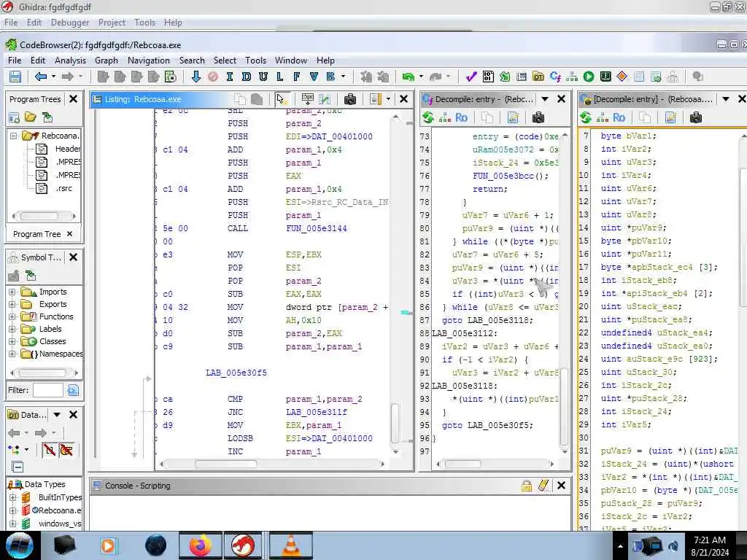Expand the BuiltInTypes archive node
747x560 pixels.
click(12, 497)
